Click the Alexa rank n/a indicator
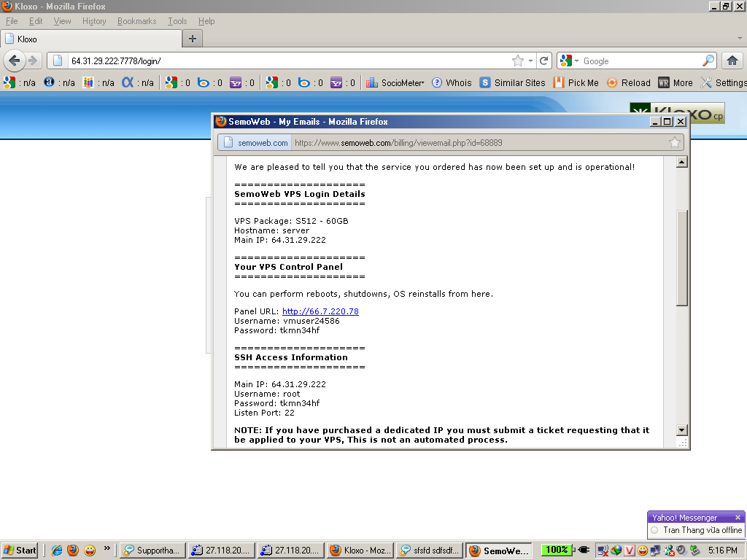Viewport: 747px width, 560px height. 59,83
